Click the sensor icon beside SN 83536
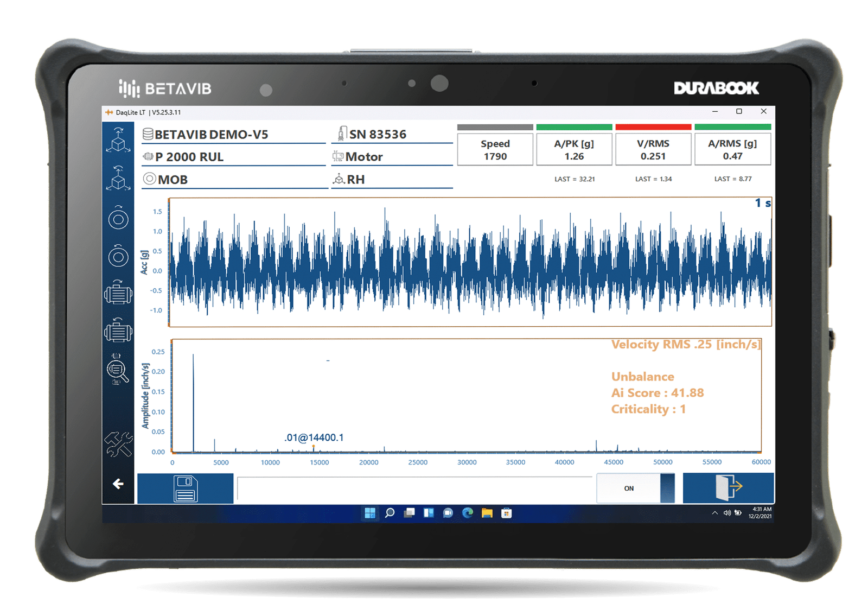 pos(342,134)
